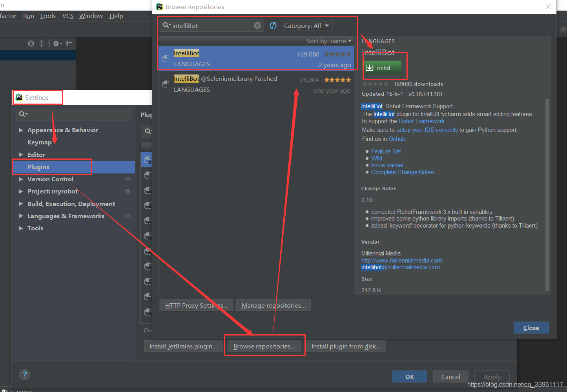Open the Sort by: name dropdown
Screen dimensions: 567x392
pos(329,41)
